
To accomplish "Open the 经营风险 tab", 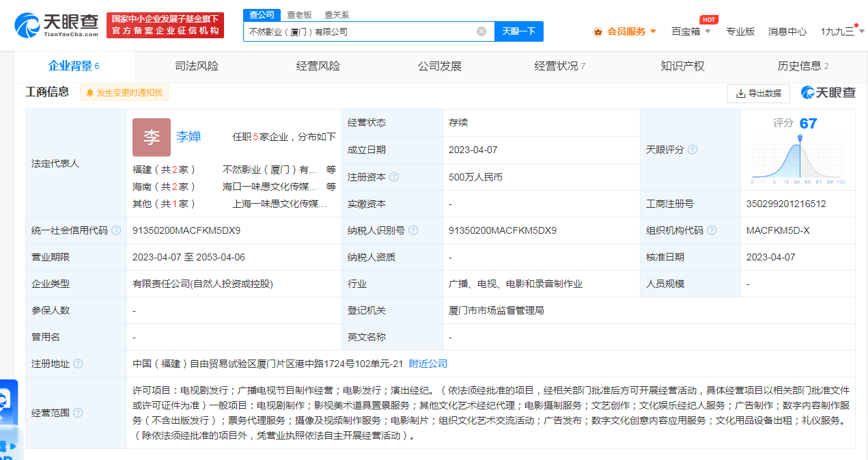I will pyautogui.click(x=318, y=66).
